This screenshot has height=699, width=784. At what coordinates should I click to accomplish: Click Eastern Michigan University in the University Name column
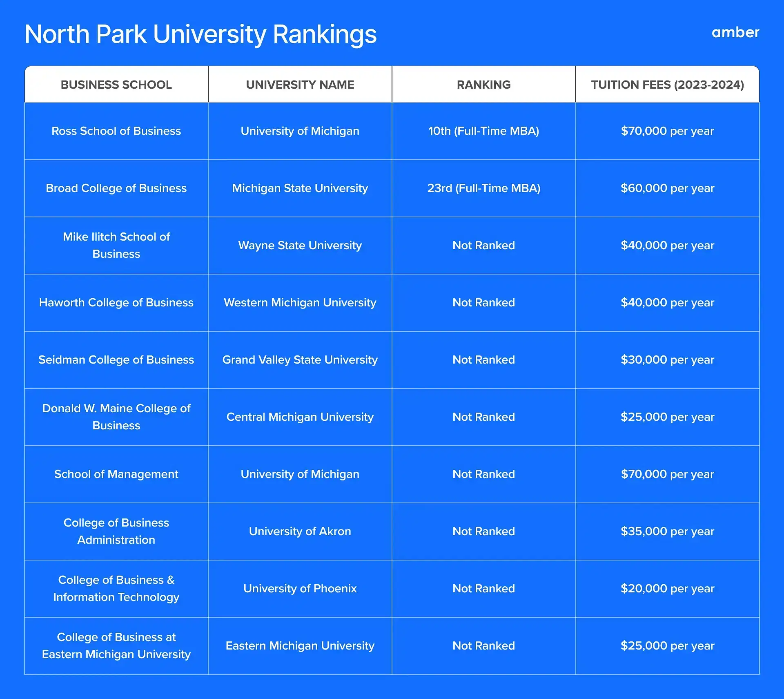pos(300,645)
